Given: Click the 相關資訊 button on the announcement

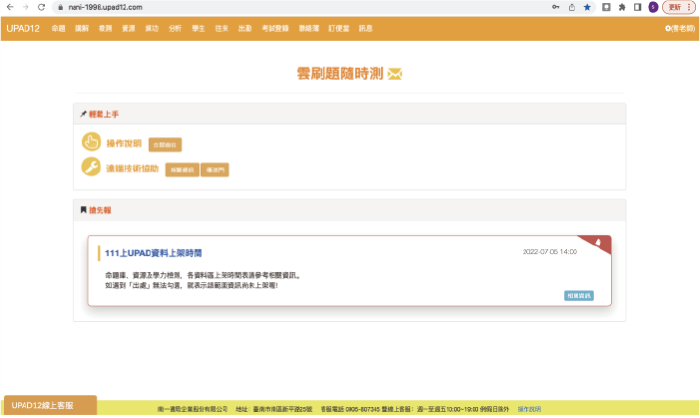Looking at the screenshot, I should (578, 296).
